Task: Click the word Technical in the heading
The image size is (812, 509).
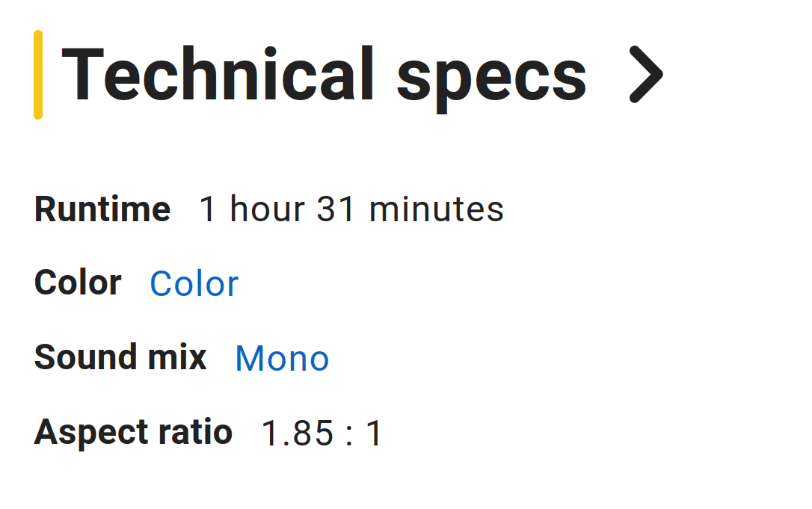Action: [218, 74]
